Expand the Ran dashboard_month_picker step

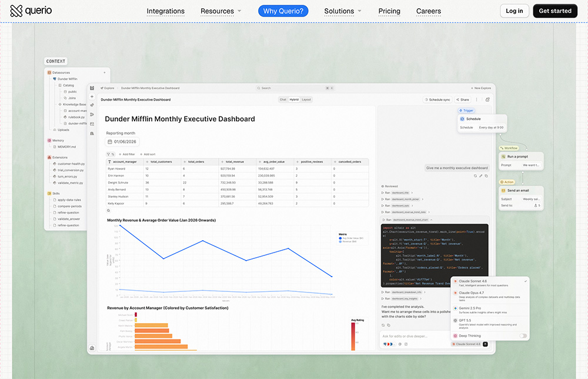(403, 200)
